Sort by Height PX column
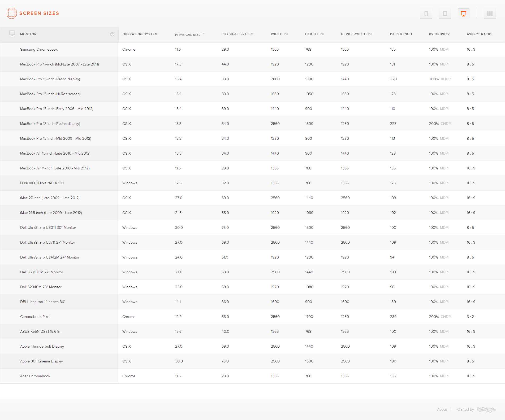The width and height of the screenshot is (505, 420). coord(314,34)
